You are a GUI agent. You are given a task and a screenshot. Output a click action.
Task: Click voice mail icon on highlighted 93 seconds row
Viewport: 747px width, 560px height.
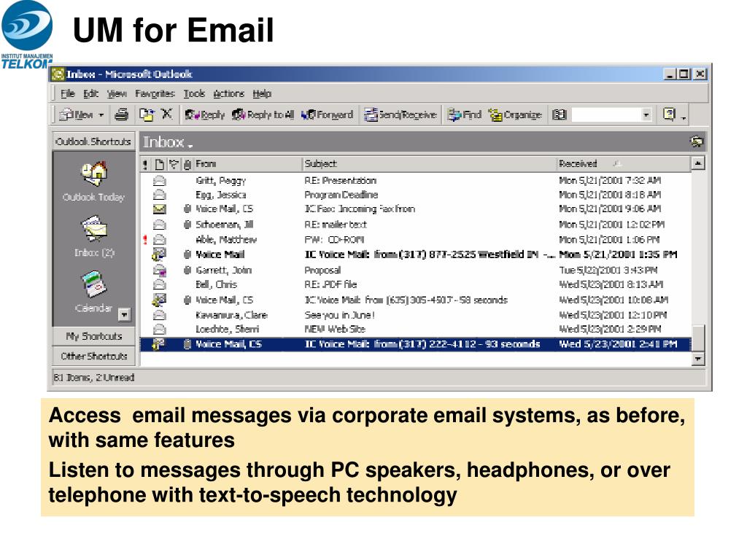(x=158, y=344)
